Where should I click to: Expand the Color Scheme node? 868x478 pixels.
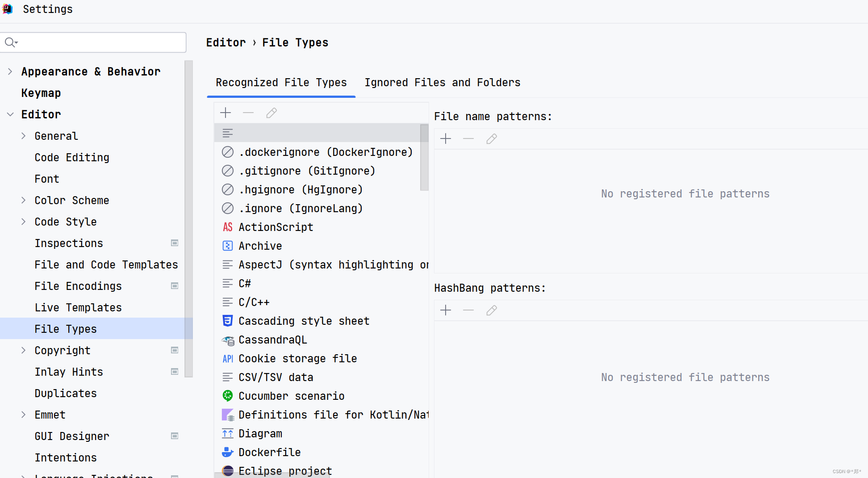[24, 201]
